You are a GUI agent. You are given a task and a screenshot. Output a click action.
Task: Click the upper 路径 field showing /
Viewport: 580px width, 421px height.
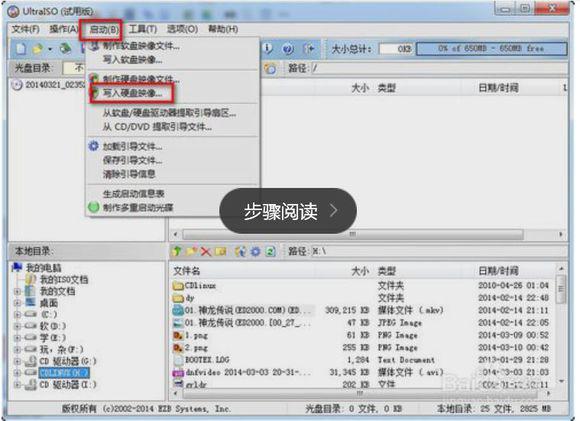pos(439,68)
